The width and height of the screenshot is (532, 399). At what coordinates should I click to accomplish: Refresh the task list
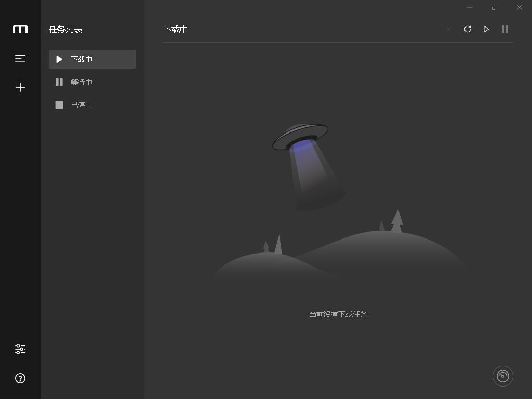point(468,29)
